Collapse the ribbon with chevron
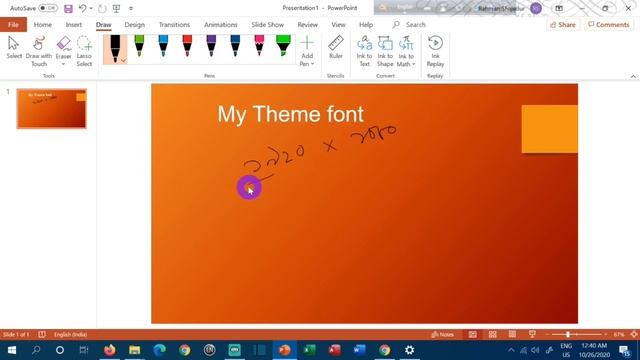The width and height of the screenshot is (640, 360). click(x=633, y=76)
